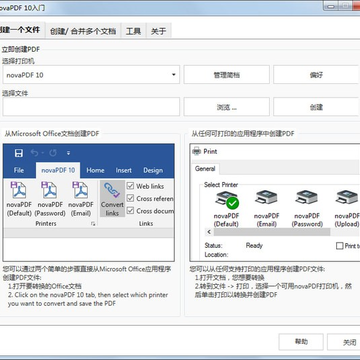The height and width of the screenshot is (360, 360).
Task: Click the printer icon beside Print title
Action: click(x=197, y=151)
